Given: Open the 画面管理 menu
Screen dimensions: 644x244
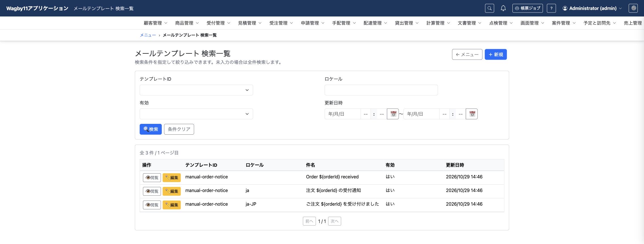Looking at the screenshot, I should coord(532,23).
